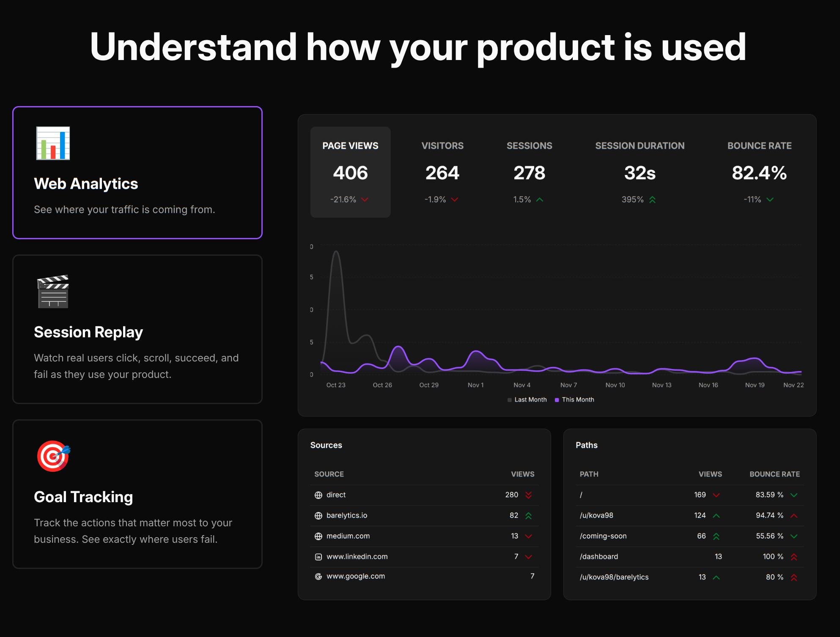Click the globe icon beside barelytics.io
This screenshot has width=840, height=637.
(318, 516)
